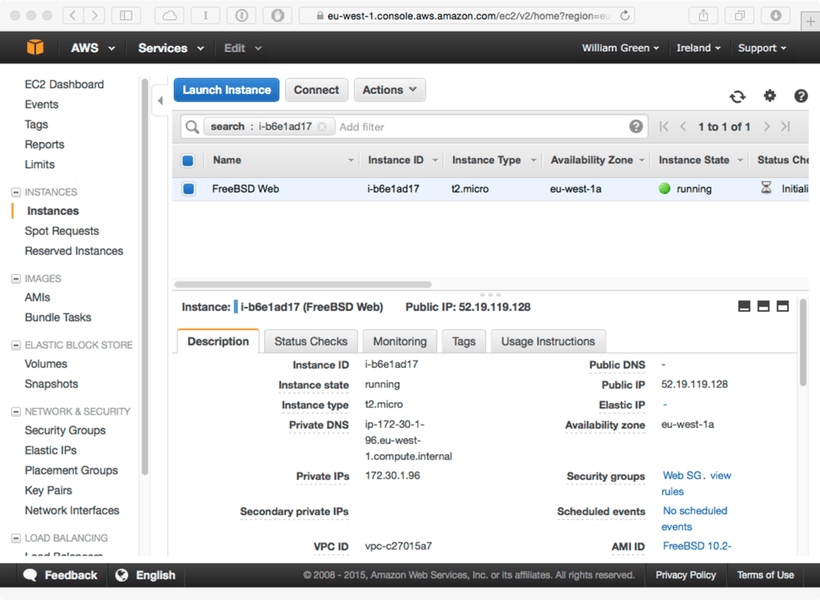Click the Safari forward button
This screenshot has width=820, height=600.
(x=94, y=16)
